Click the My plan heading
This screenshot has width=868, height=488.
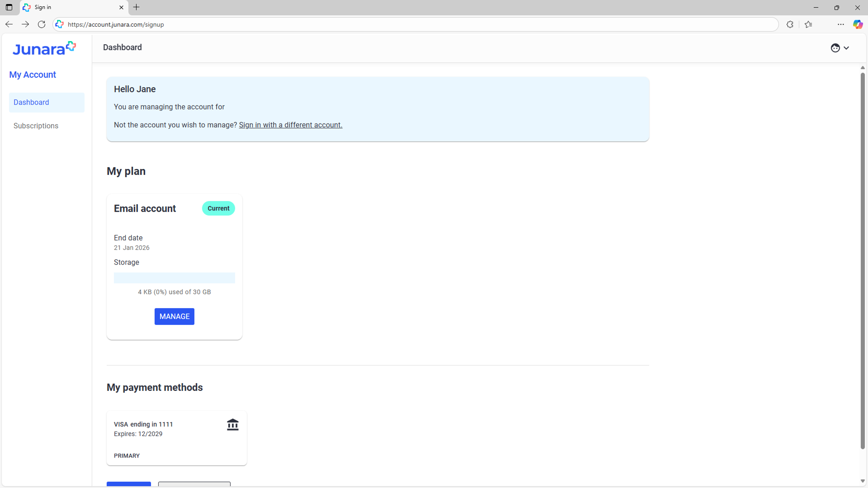(x=126, y=171)
